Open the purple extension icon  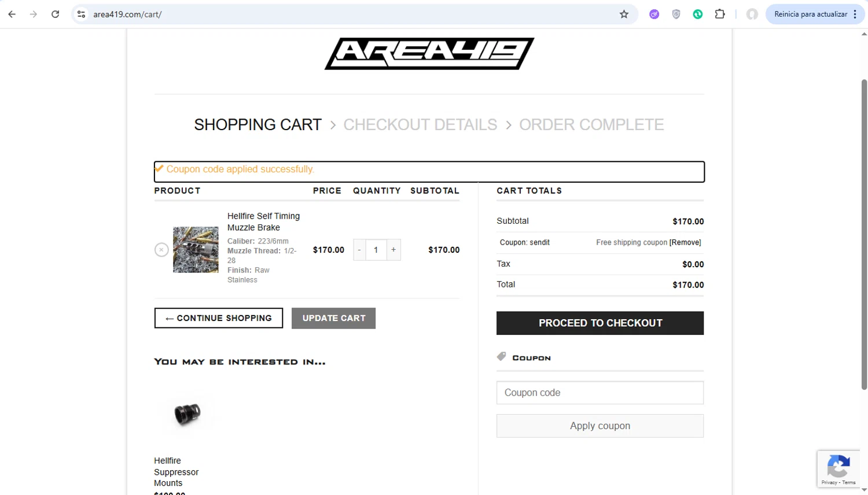tap(654, 14)
